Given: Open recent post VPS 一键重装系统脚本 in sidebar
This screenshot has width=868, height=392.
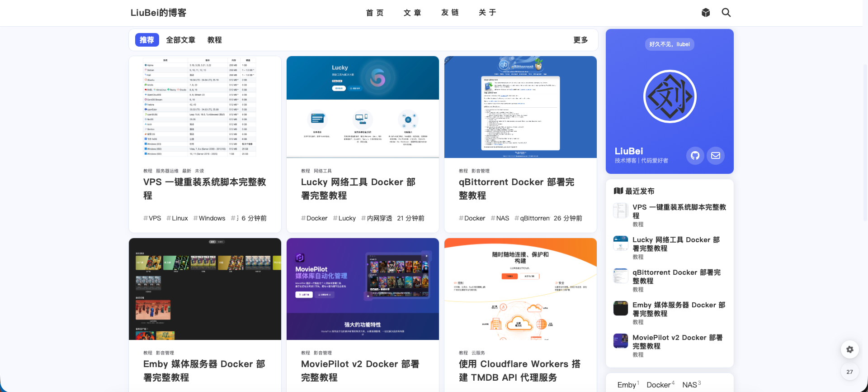Looking at the screenshot, I should click(x=679, y=211).
